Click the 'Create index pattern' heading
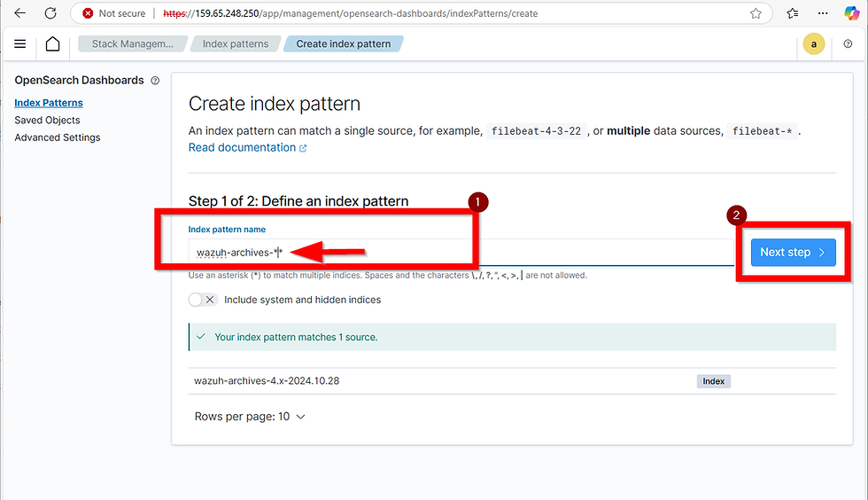Image resolution: width=868 pixels, height=500 pixels. (x=274, y=104)
